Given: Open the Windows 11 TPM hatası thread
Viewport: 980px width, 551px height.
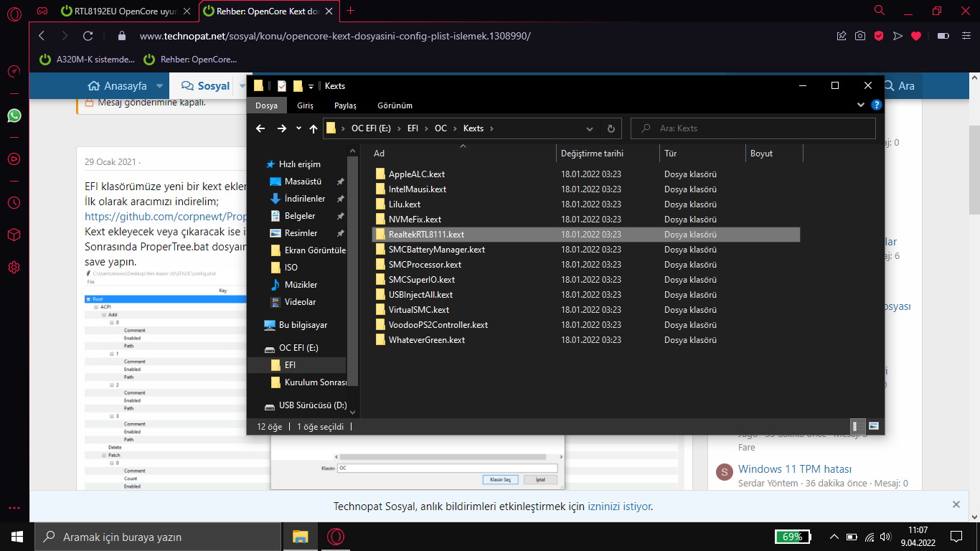Looking at the screenshot, I should (795, 469).
